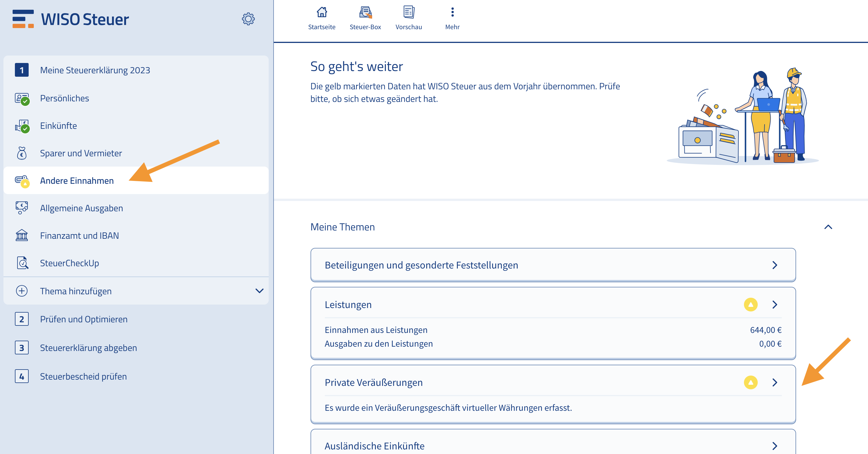Viewport: 868px width, 454px height.
Task: Click the Andere Einnahmen coin icon
Action: [x=22, y=181]
